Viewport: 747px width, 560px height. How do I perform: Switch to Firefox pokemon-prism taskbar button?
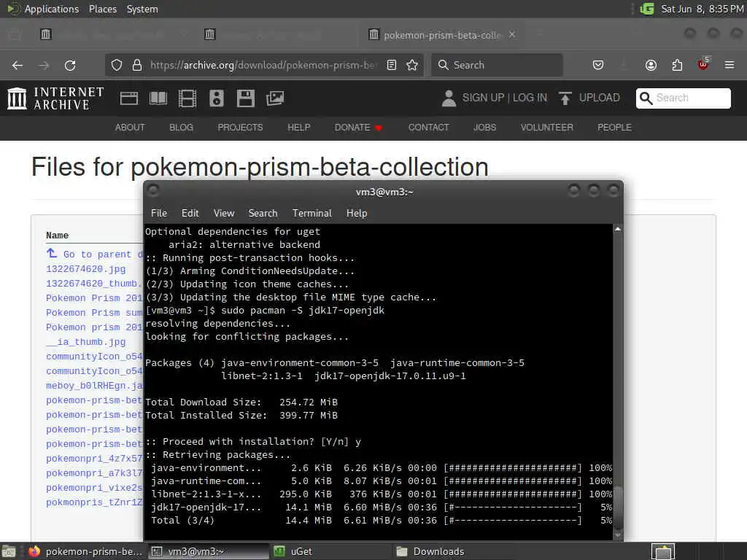[85, 551]
